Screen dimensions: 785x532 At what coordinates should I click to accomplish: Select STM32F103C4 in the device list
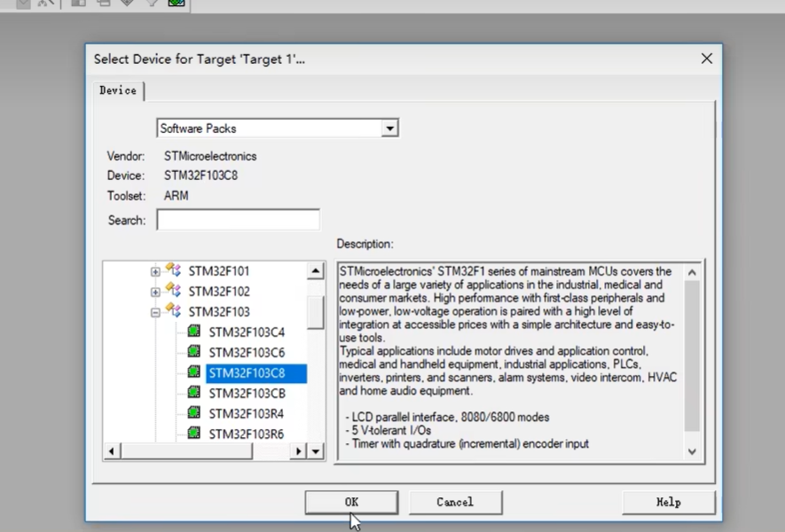tap(247, 332)
